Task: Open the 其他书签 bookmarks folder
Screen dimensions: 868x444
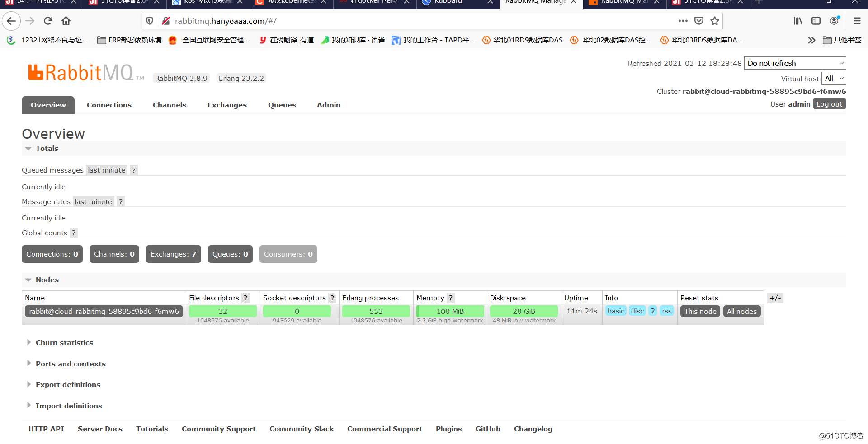Action: (842, 40)
